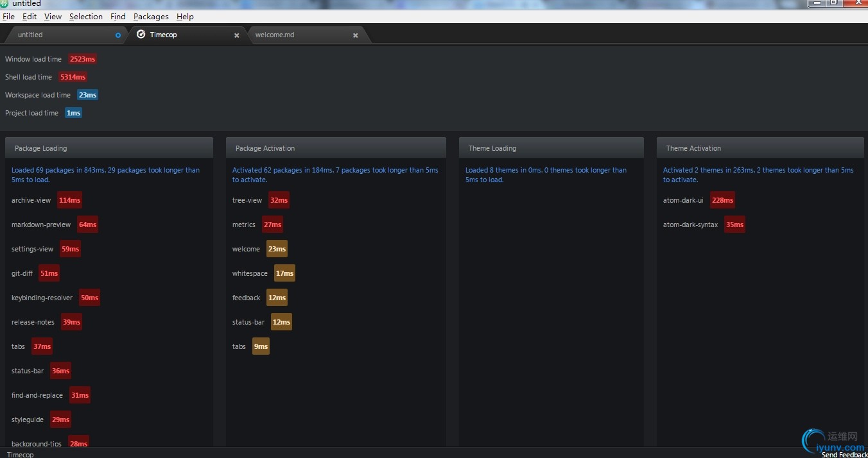The height and width of the screenshot is (458, 868).
Task: Click the 31ms badge for find-and-replace
Action: [80, 395]
